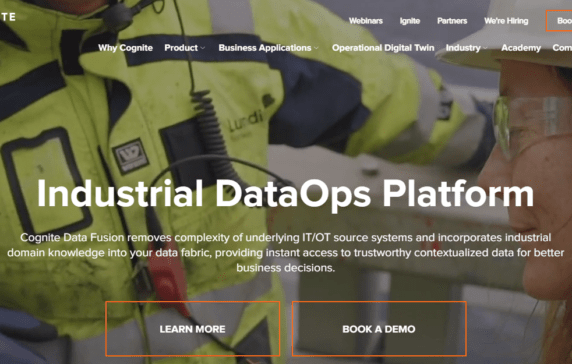Expand the Business Applications dropdown chevron
This screenshot has height=364, width=572.
(316, 48)
